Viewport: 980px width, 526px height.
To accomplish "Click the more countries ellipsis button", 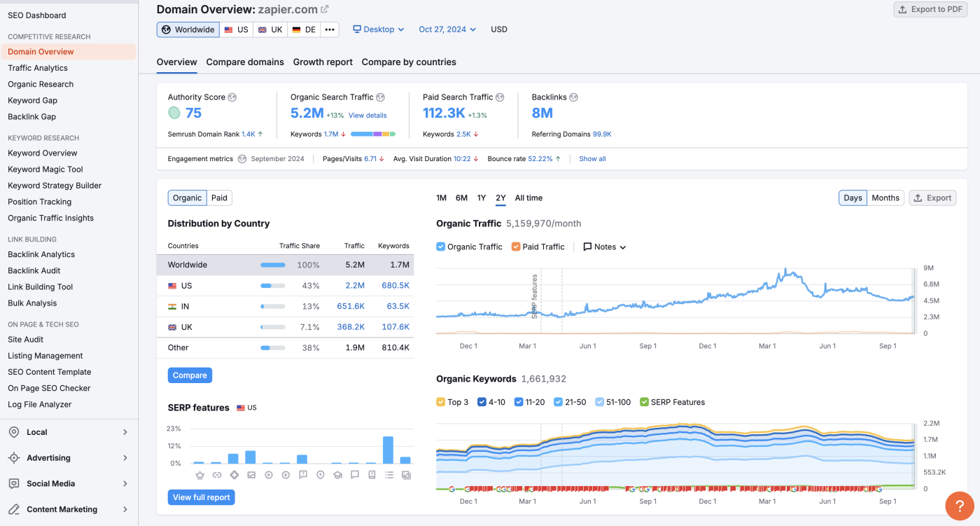I will pos(330,29).
